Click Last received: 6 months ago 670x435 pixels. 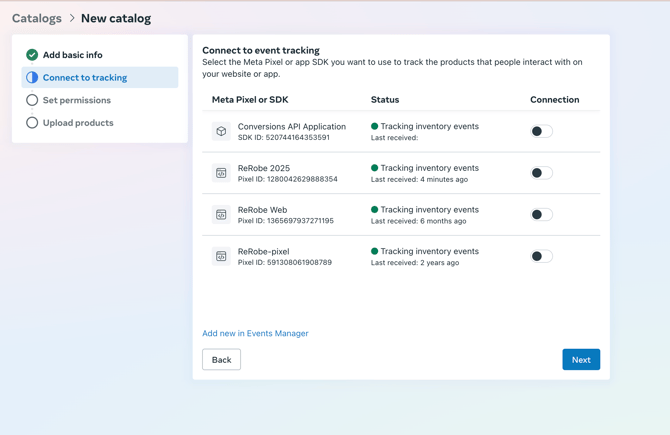tap(418, 221)
